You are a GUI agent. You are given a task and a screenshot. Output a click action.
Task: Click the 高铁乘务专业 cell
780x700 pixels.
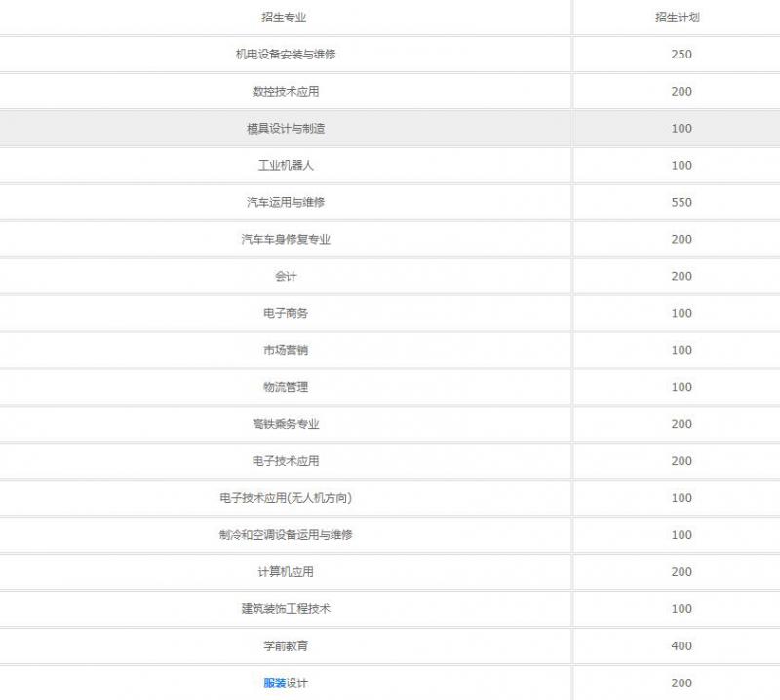coord(285,425)
